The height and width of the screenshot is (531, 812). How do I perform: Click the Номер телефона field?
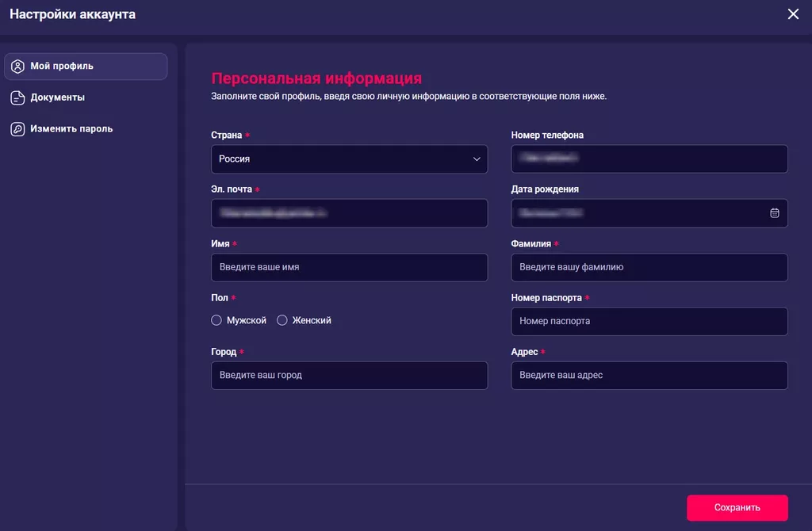649,159
